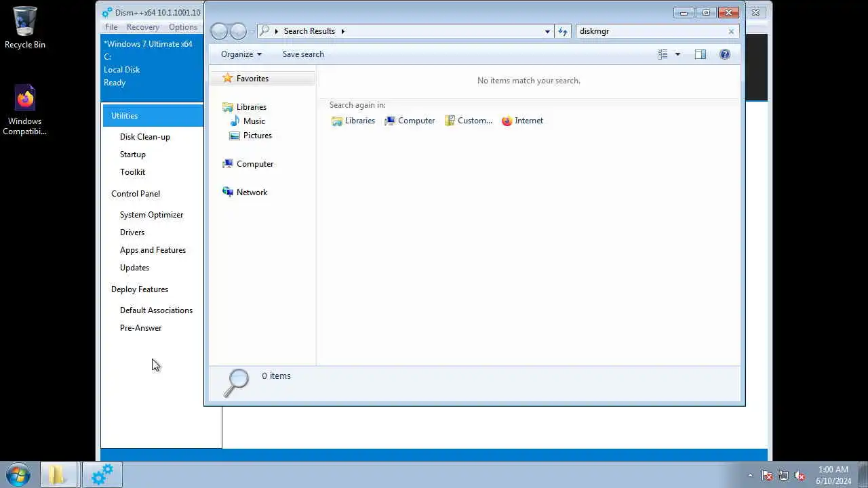Open Startup in Dism++ sidebar
Screen dimensions: 868x488
tap(133, 155)
